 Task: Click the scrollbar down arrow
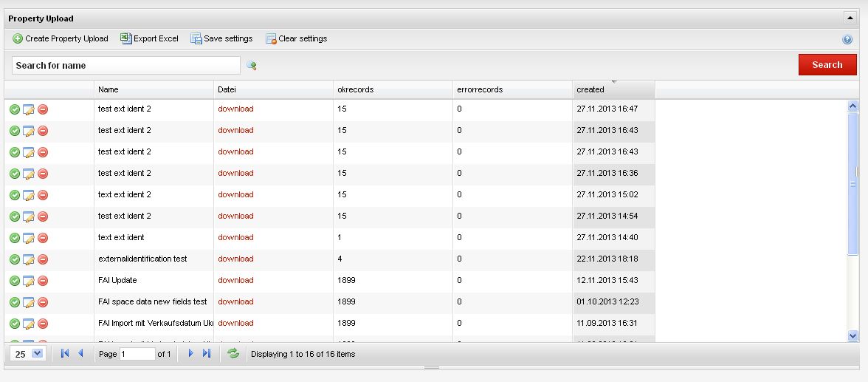pyautogui.click(x=852, y=335)
